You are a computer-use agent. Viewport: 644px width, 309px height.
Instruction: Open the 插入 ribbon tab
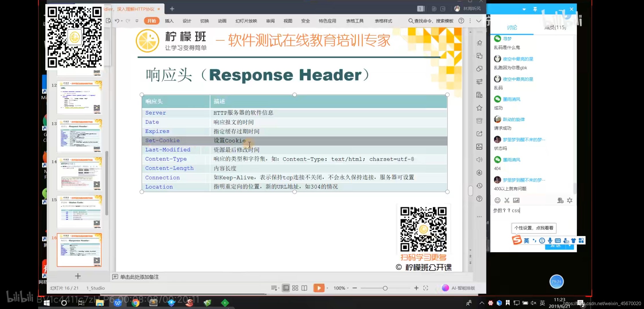169,21
